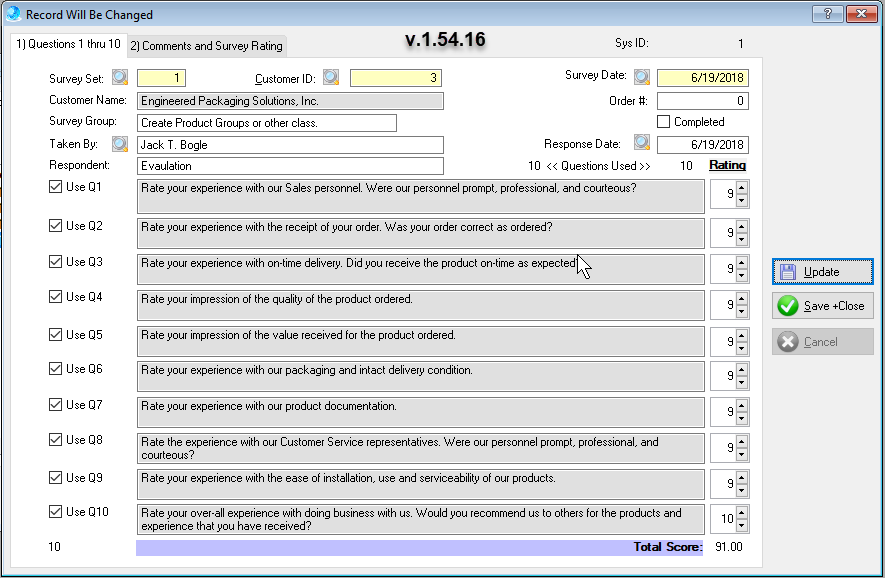The height and width of the screenshot is (578, 885).
Task: Uncheck the Use Q3 checkbox
Action: coord(55,262)
